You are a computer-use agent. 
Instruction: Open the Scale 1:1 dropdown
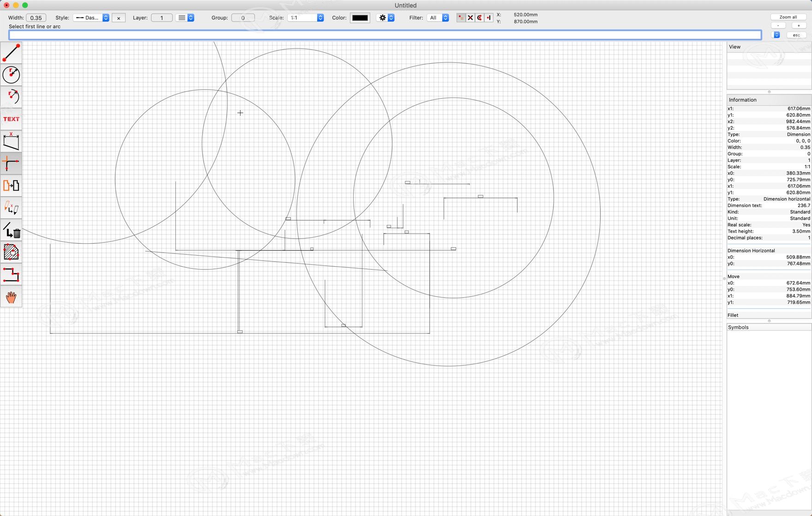(305, 18)
